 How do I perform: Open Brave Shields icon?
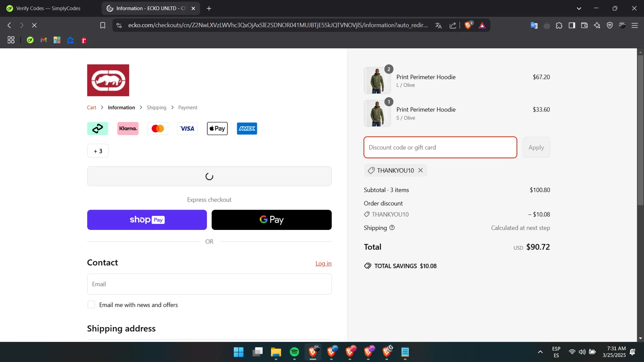click(468, 25)
